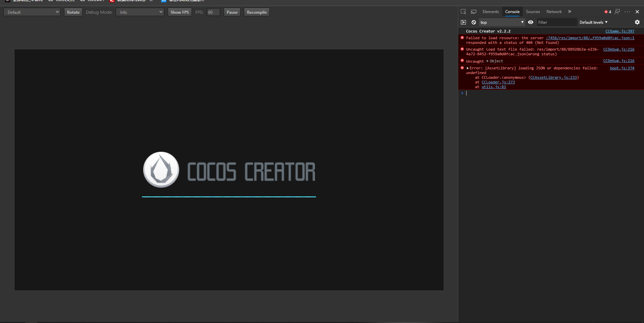Click the red error count badge

click(x=608, y=12)
